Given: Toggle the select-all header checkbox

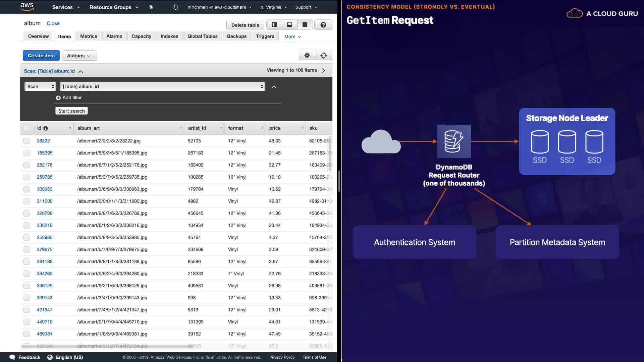Looking at the screenshot, I should (27, 128).
